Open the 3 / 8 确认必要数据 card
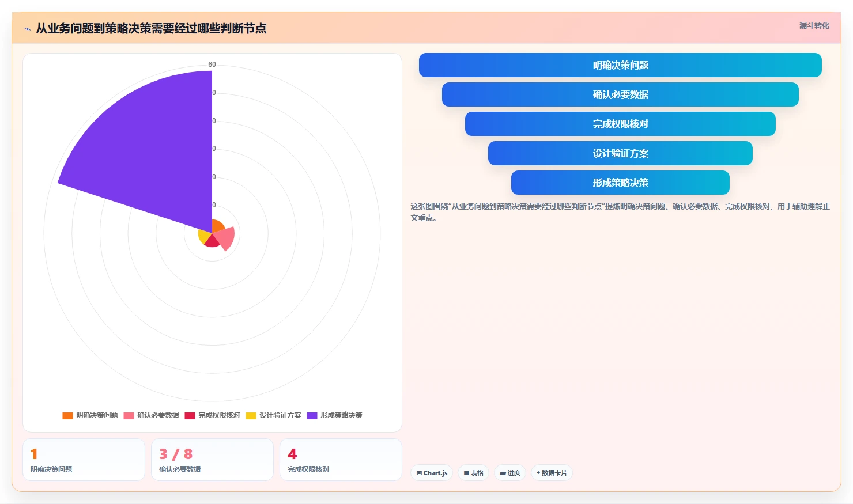 coord(212,460)
